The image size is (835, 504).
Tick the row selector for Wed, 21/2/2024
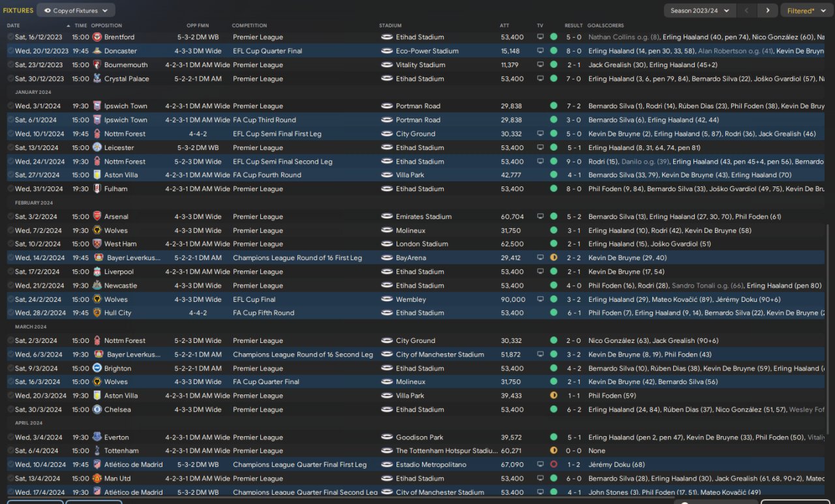click(x=10, y=286)
